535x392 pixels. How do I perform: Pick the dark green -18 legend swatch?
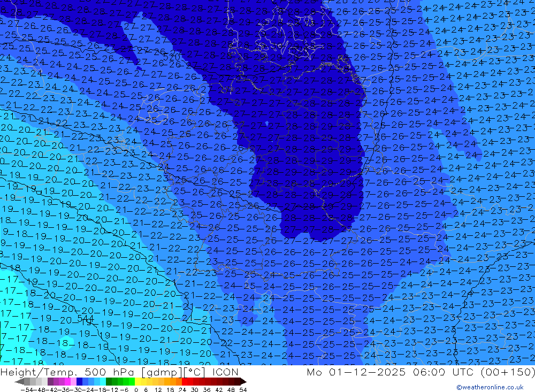click(109, 381)
